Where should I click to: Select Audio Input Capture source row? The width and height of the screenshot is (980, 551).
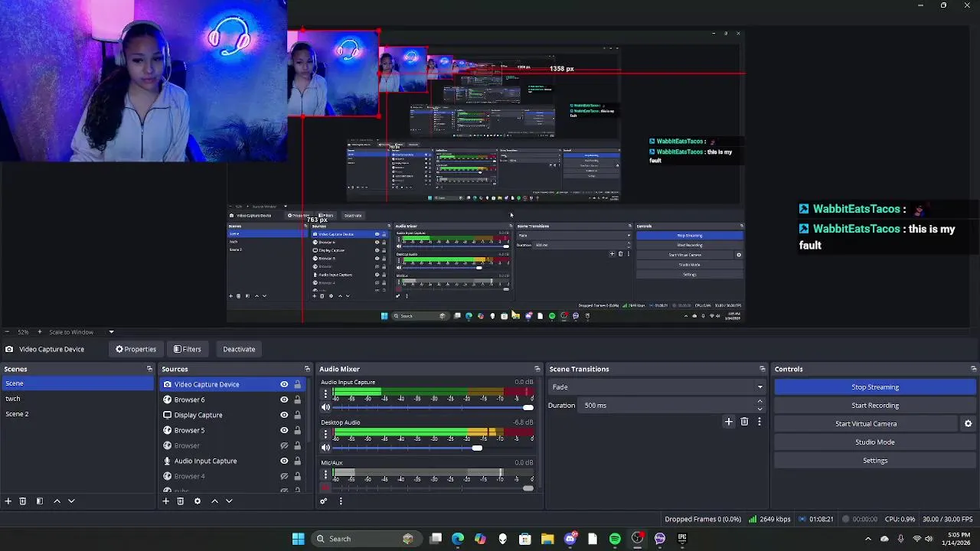(231, 461)
